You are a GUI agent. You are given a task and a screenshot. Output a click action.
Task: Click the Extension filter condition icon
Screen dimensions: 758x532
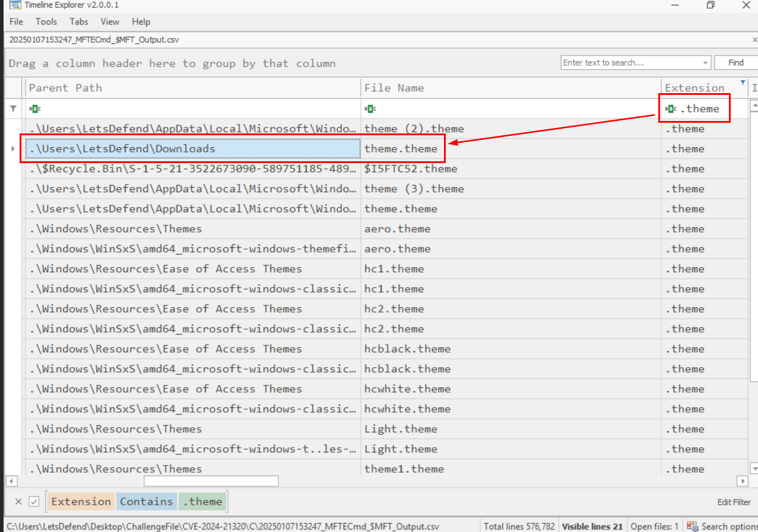point(671,109)
